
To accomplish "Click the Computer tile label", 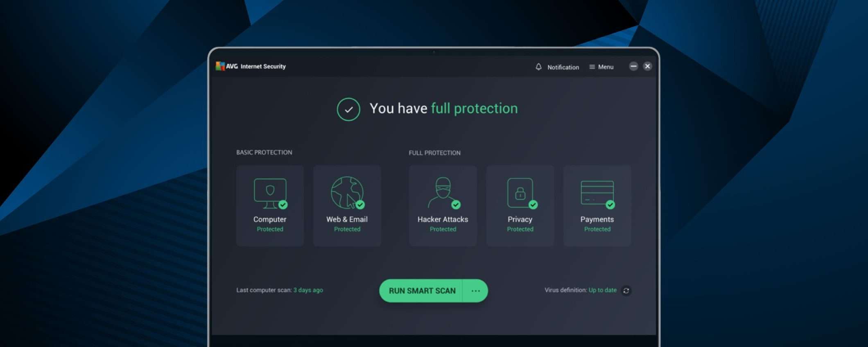I will [270, 219].
